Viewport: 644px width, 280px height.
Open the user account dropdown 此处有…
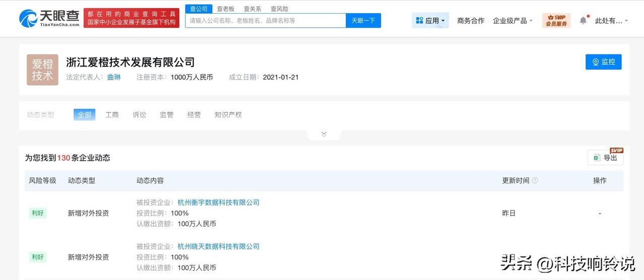pos(611,21)
